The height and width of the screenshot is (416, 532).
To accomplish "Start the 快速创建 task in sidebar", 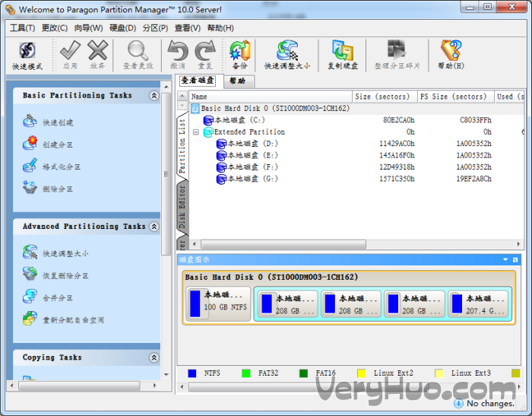I will pyautogui.click(x=48, y=122).
